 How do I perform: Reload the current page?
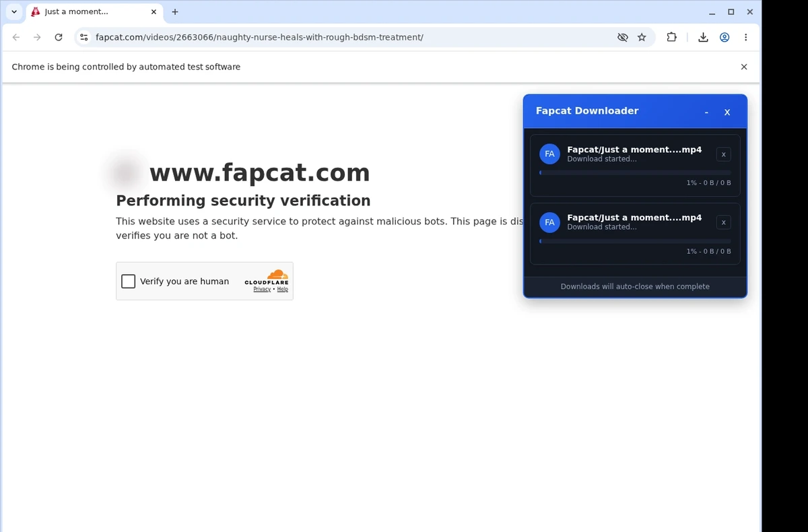[59, 38]
